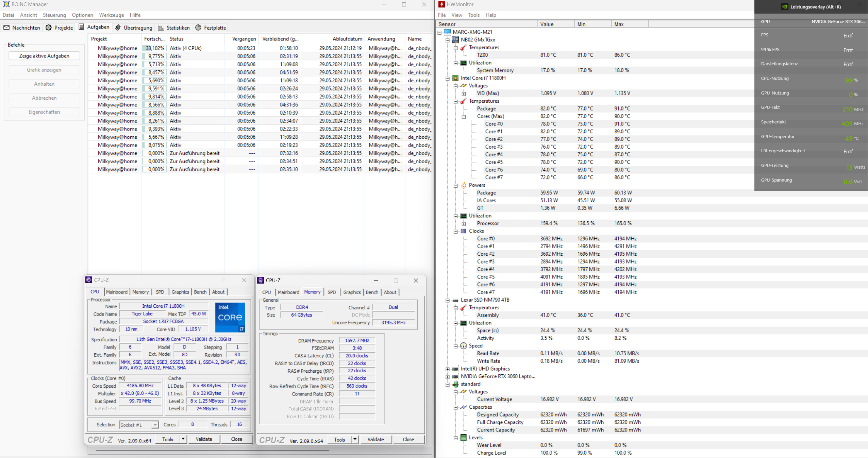Click the Übertragung transfer icon
868x458 pixels.
click(118, 28)
